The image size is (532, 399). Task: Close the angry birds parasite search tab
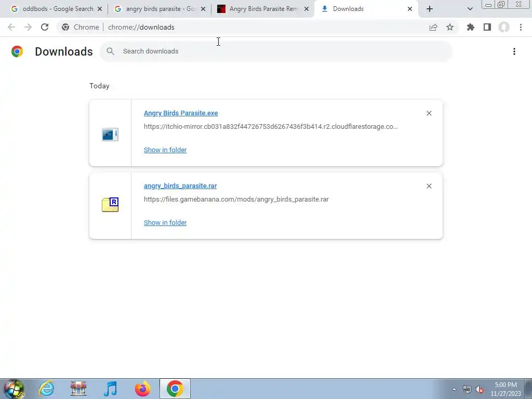coord(203,9)
